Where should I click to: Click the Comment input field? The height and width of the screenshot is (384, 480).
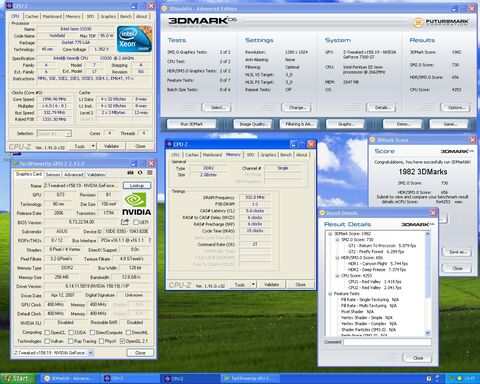(x=387, y=342)
